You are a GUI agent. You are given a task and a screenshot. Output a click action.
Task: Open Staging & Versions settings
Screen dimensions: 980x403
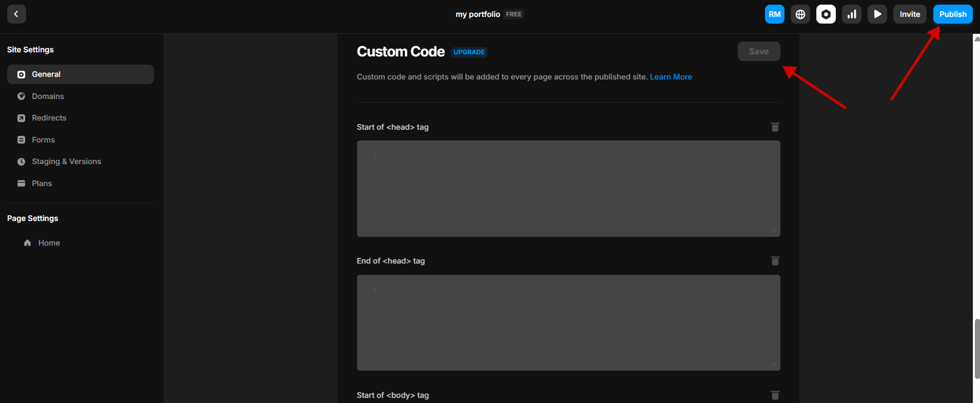pyautogui.click(x=81, y=162)
